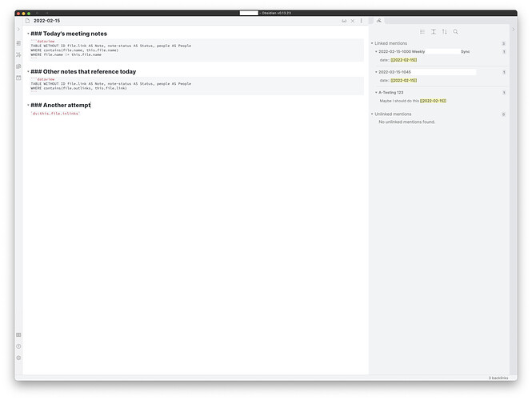532x400 pixels.
Task: Click the 'dv:this.file.inlinks' inline code
Action: [x=55, y=114]
